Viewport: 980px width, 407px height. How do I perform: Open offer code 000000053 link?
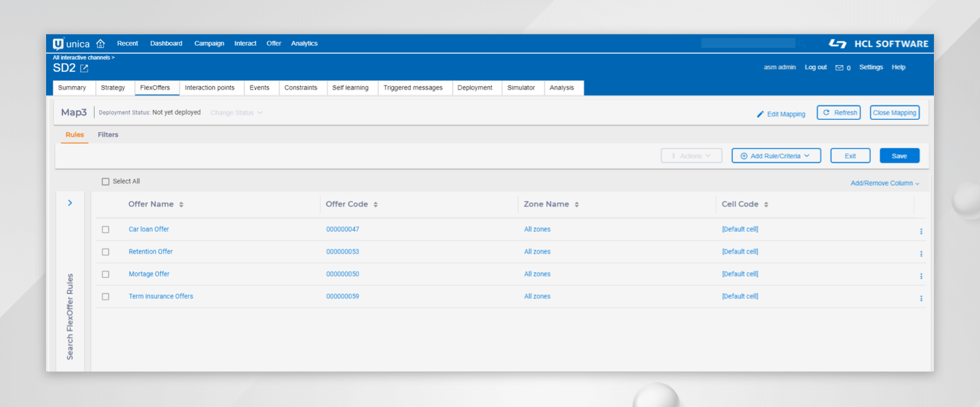[342, 252]
